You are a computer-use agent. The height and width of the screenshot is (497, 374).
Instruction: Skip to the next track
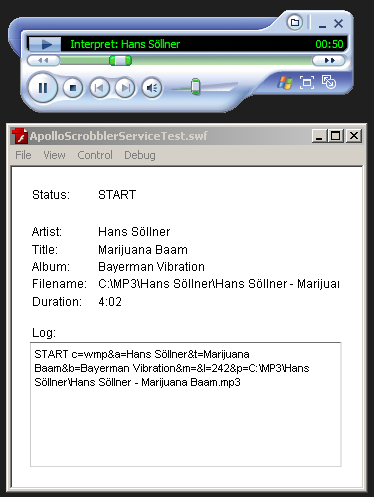click(x=125, y=88)
